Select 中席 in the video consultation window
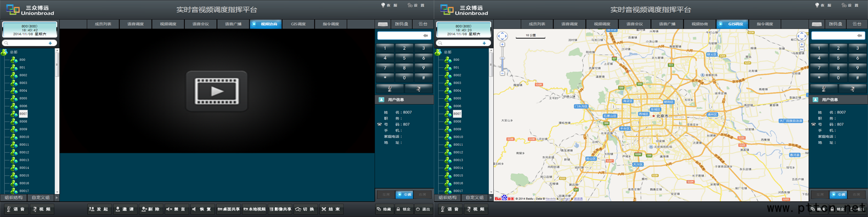This screenshot has height=217, width=868. click(x=404, y=195)
